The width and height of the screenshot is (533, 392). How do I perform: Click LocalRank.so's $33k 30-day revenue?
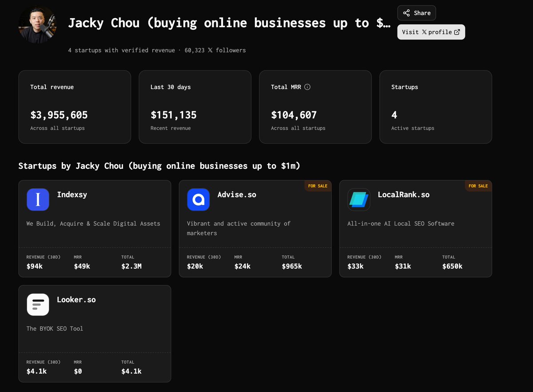(355, 266)
